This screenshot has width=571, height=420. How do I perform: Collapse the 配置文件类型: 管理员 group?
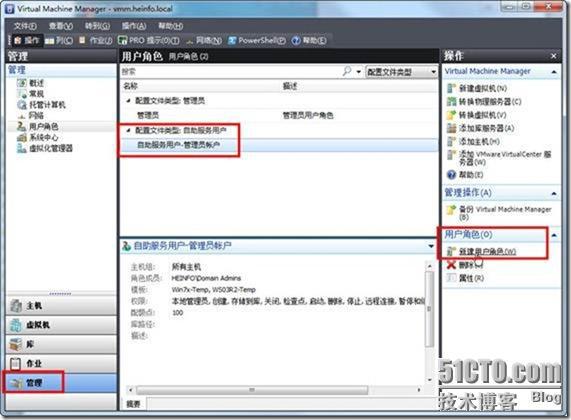[129, 101]
